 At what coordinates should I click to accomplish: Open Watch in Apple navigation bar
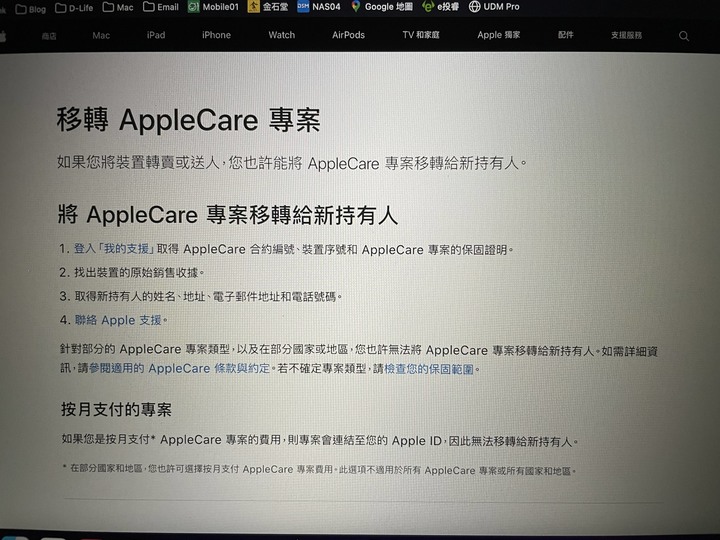point(281,35)
